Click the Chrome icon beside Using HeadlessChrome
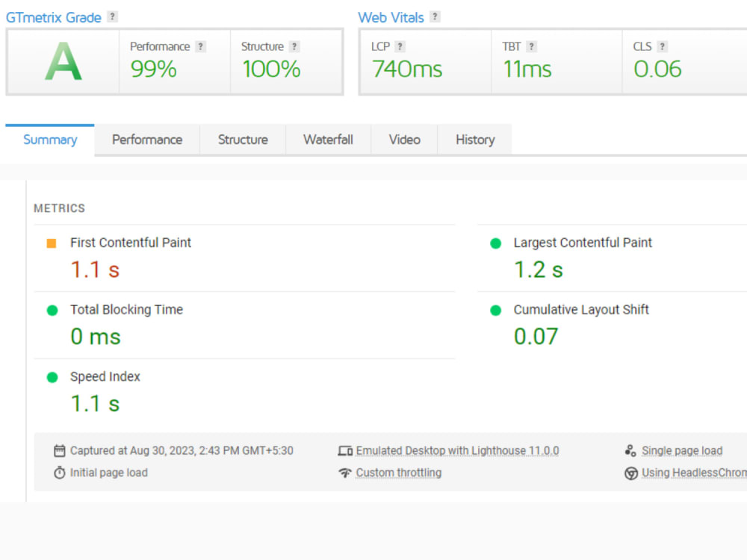Image resolution: width=747 pixels, height=560 pixels. (x=631, y=473)
